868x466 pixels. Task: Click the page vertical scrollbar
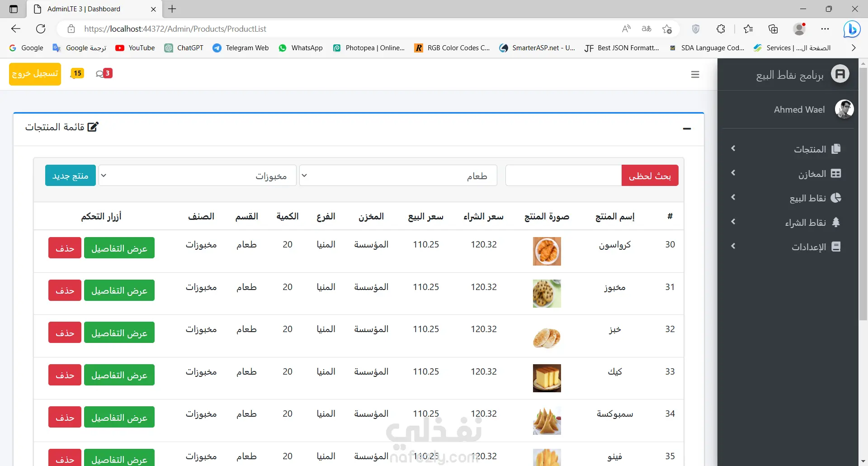[863, 194]
